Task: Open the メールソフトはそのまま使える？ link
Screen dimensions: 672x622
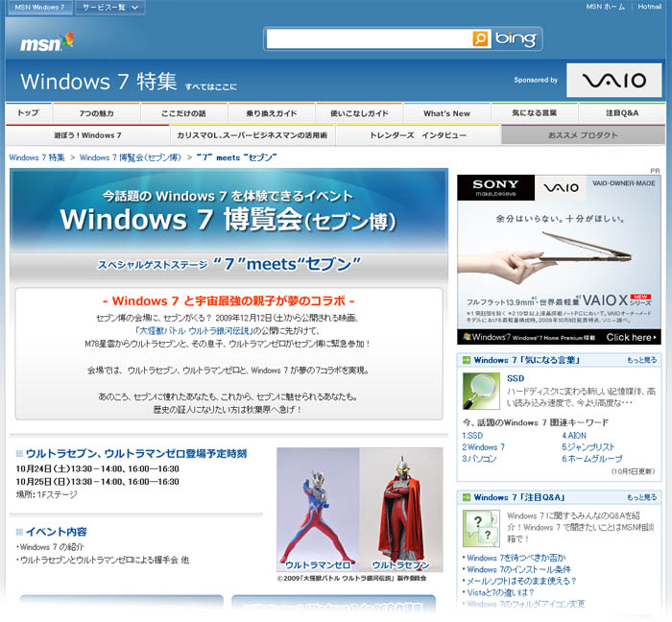Action: pos(521,581)
